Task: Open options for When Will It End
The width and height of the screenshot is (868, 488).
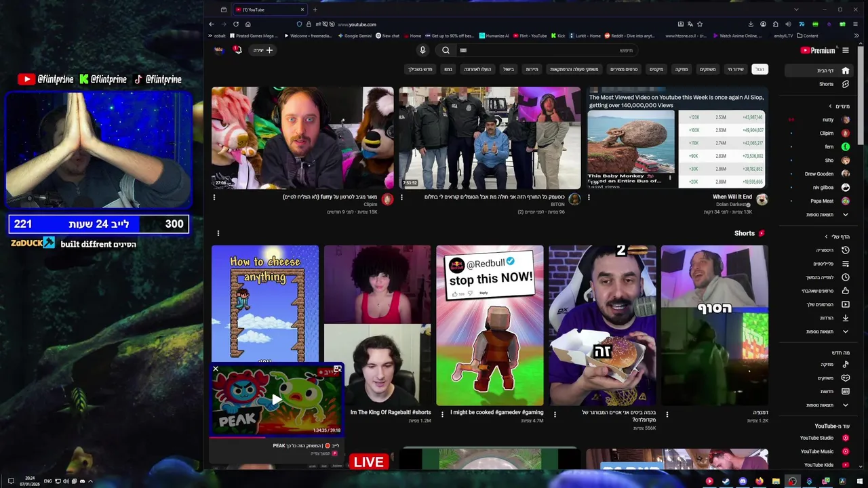Action: pyautogui.click(x=589, y=197)
